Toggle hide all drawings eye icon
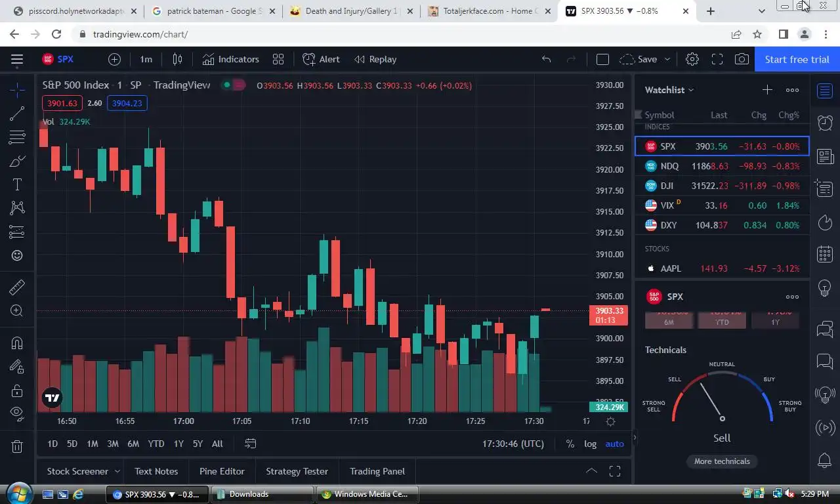 coord(17,414)
